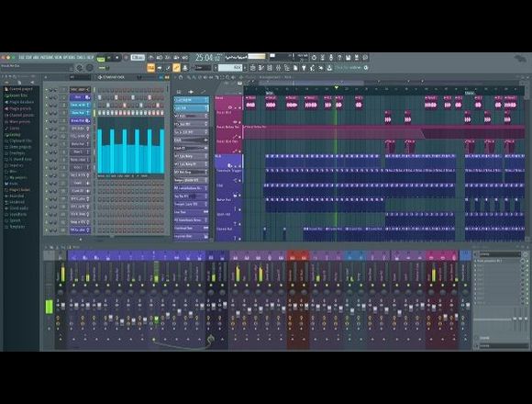Image resolution: width=532 pixels, height=404 pixels.
Task: Show automation clips in the Picker panel
Action: coord(203,92)
